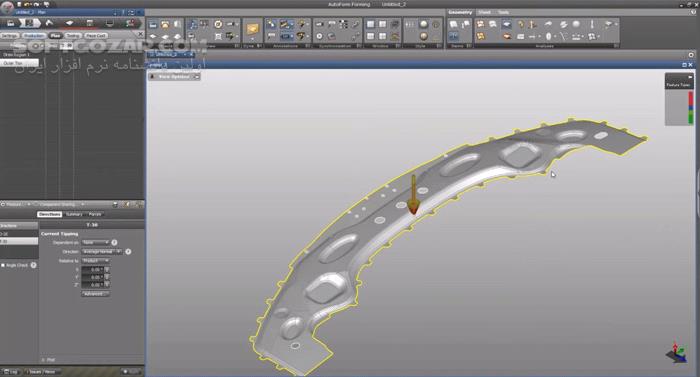The image size is (700, 377).
Task: Click the Advanced button
Action: click(95, 294)
